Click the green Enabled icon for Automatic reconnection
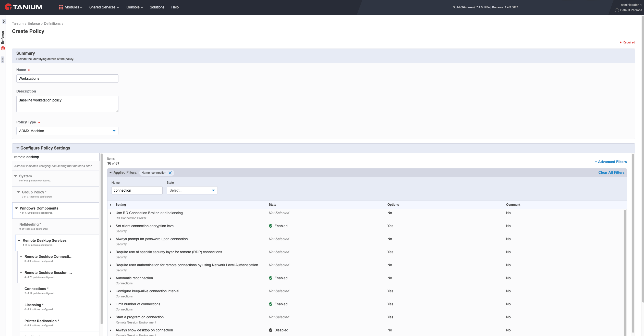The width and height of the screenshot is (644, 336). (x=271, y=278)
